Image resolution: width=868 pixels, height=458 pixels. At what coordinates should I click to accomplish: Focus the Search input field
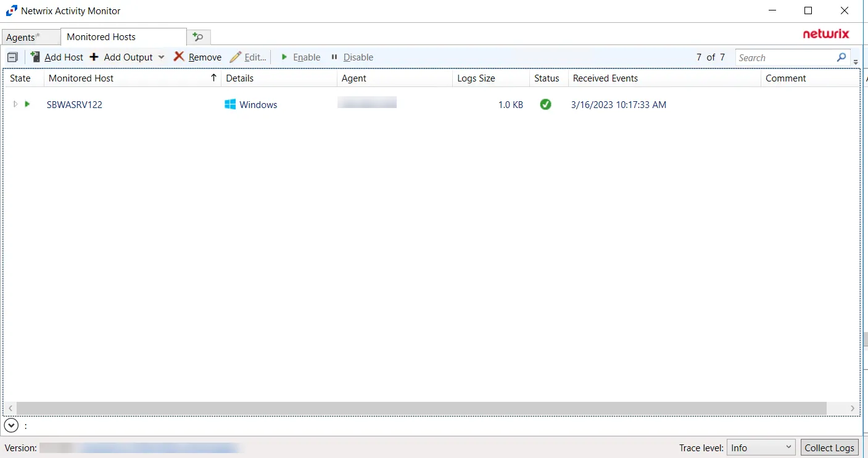coord(786,57)
